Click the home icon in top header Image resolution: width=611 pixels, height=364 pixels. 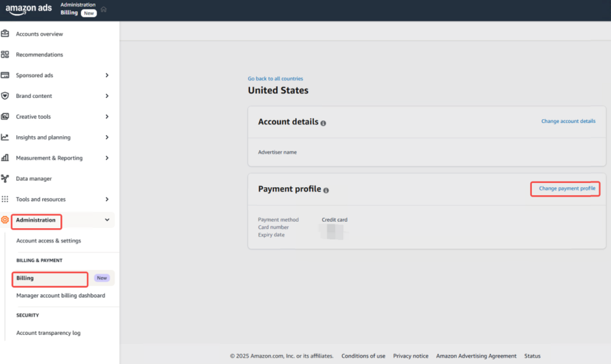click(x=103, y=9)
